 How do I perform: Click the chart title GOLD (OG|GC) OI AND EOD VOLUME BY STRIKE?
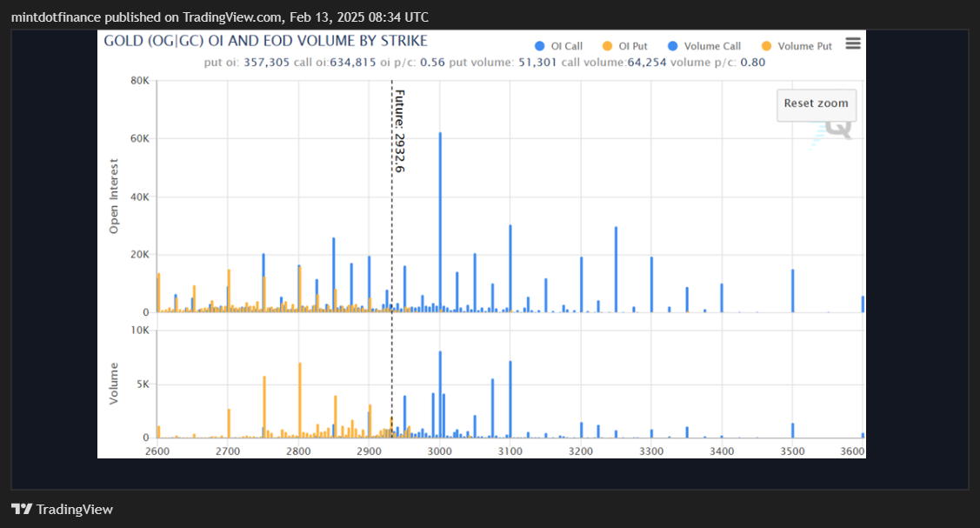tap(265, 41)
